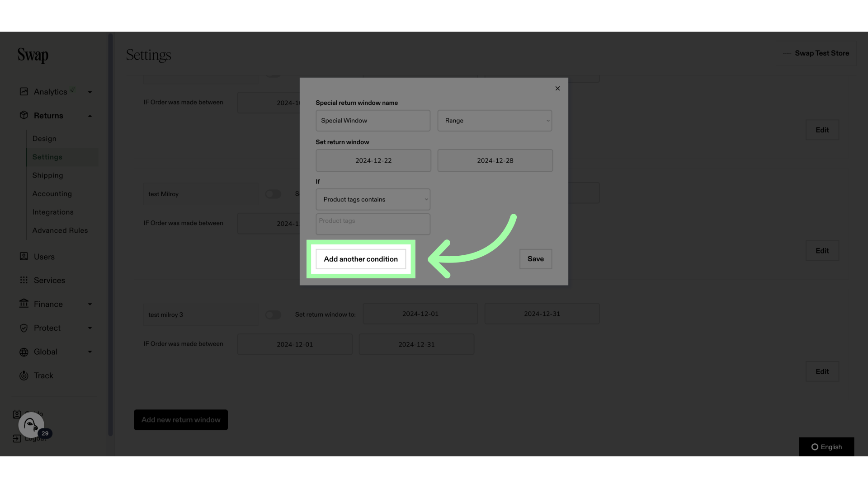Click Add new return window button
This screenshot has width=868, height=488.
tap(181, 419)
